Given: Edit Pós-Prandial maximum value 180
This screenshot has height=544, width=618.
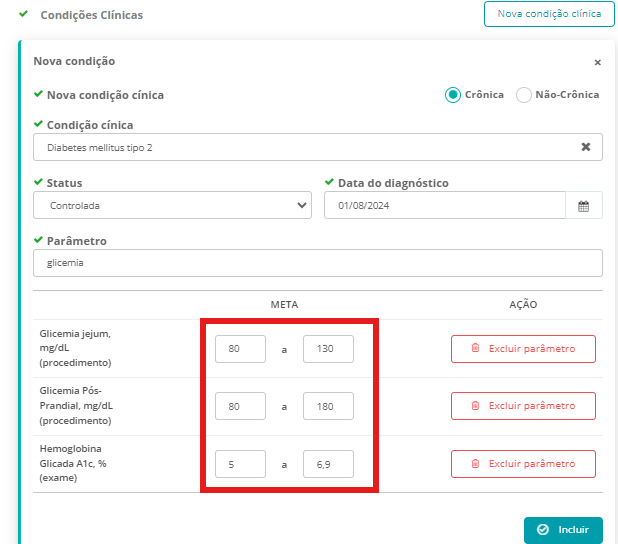Looking at the screenshot, I should click(328, 406).
